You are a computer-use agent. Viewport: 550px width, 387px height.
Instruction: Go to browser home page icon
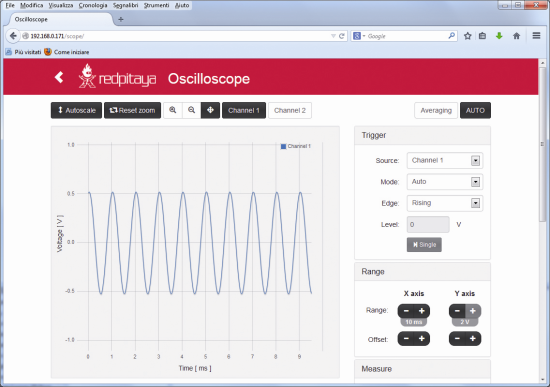[x=516, y=36]
